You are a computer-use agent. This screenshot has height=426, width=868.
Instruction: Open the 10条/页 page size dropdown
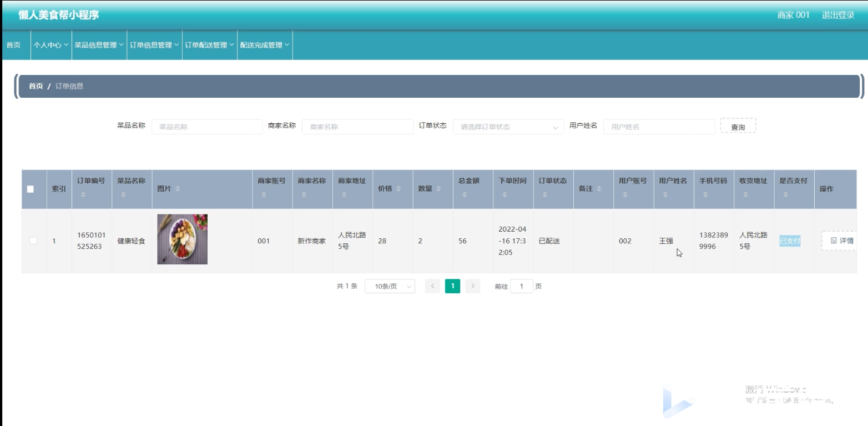(x=390, y=286)
